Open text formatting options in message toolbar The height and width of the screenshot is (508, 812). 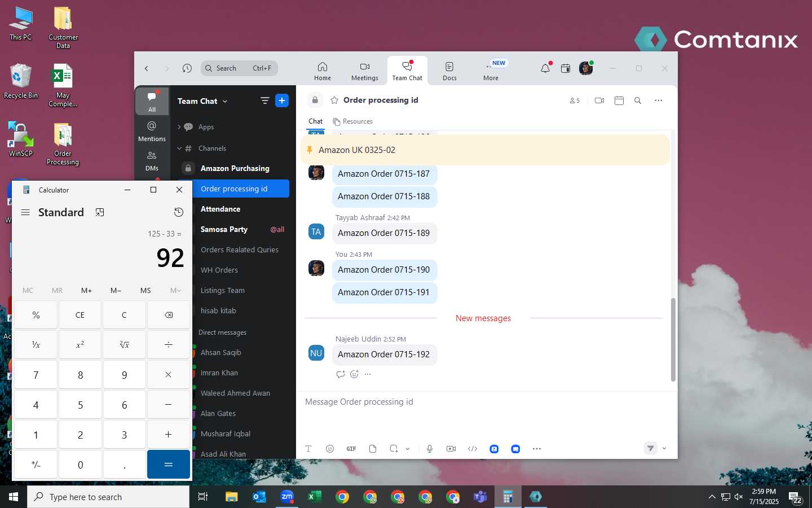[x=308, y=449]
